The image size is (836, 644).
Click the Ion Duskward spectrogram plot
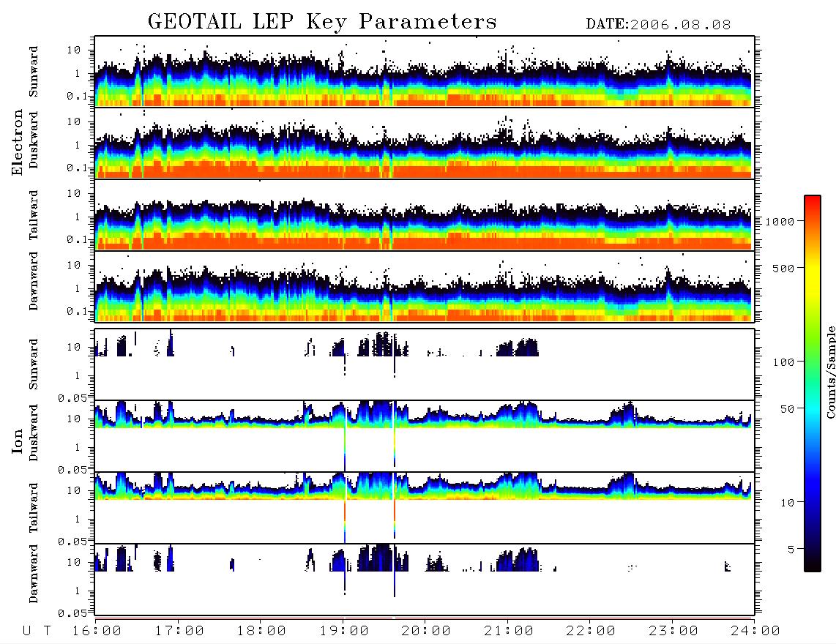[x=425, y=435]
